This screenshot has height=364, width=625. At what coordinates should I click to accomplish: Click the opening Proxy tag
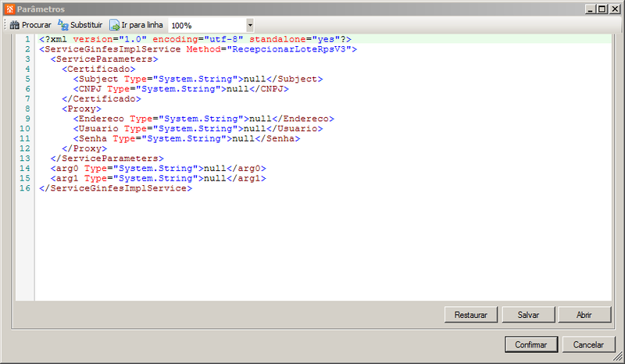[81, 109]
